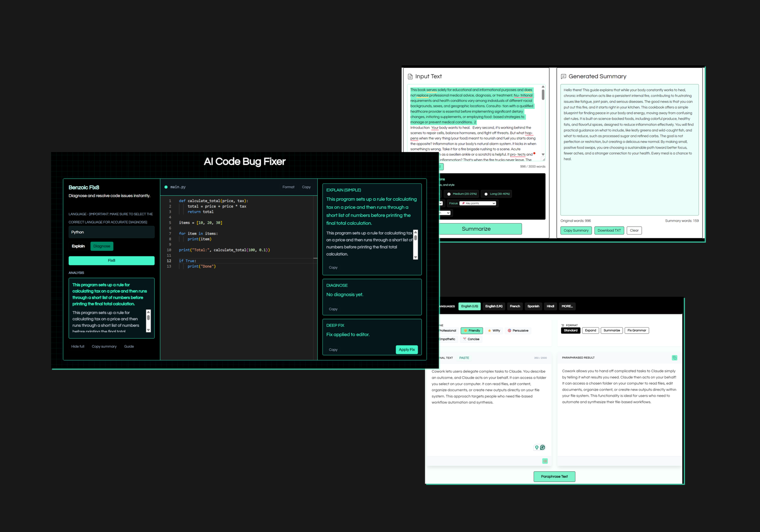Select the Witty tone with star icon
760x532 pixels.
click(x=494, y=331)
